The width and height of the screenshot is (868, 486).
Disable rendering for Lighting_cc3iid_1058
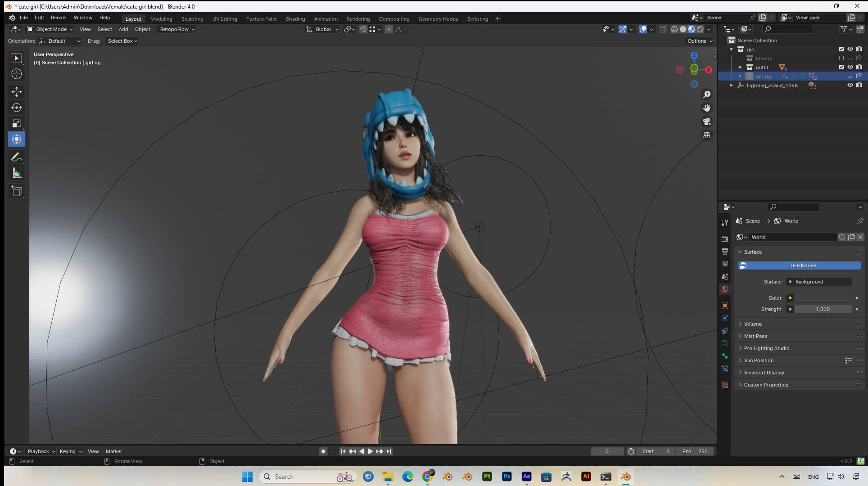coord(859,85)
